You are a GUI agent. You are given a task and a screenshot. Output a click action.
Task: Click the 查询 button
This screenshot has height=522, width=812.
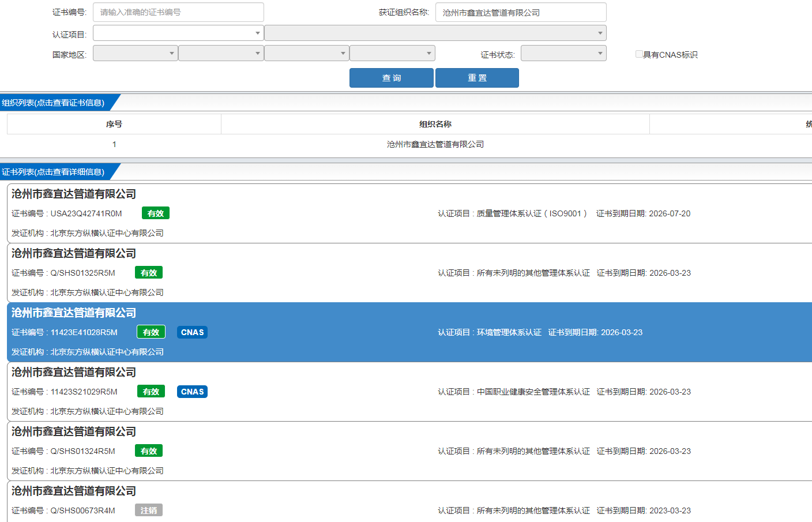tap(392, 78)
